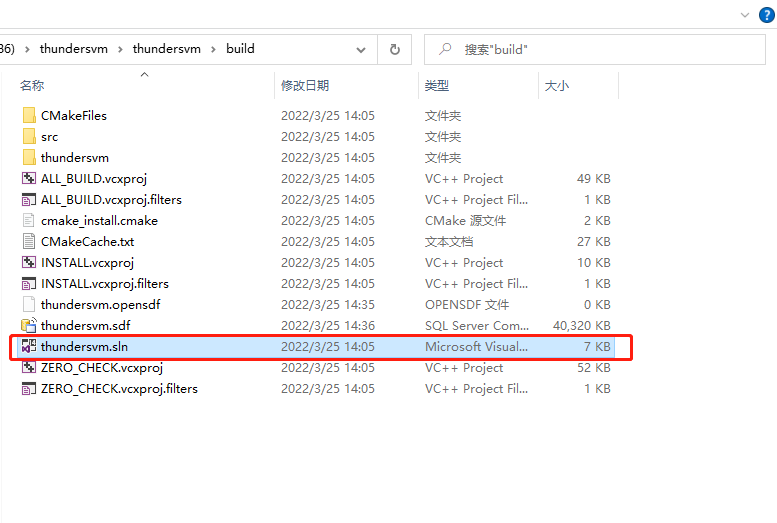The image size is (777, 523).
Task: Navigate to the first thundersvm breadcrumb
Action: click(x=73, y=49)
